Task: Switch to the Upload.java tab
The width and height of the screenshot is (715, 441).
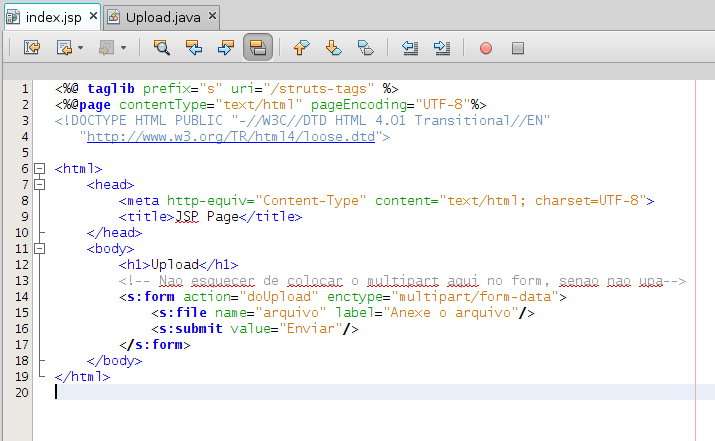Action: 162,17
